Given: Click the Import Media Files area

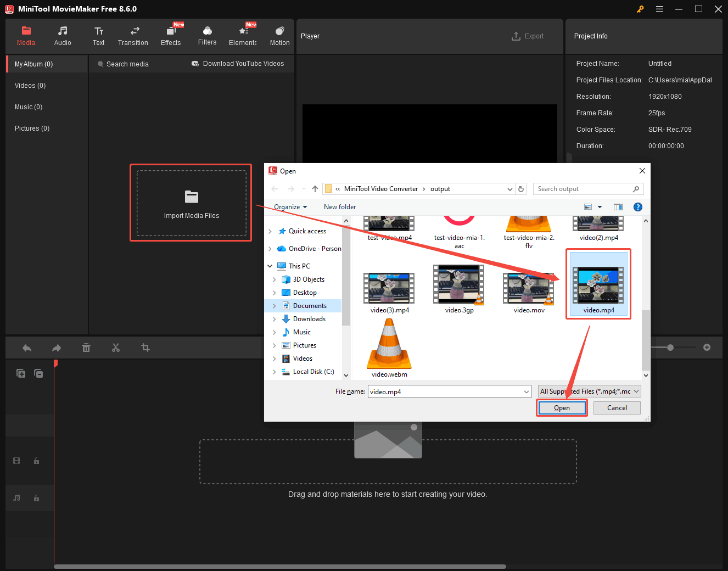Looking at the screenshot, I should click(192, 203).
